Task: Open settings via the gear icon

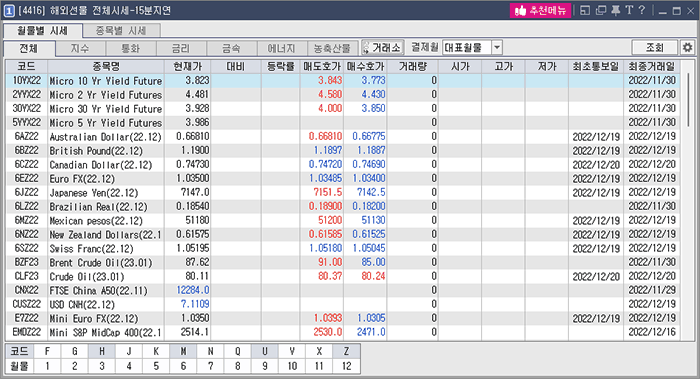Action: tap(688, 47)
